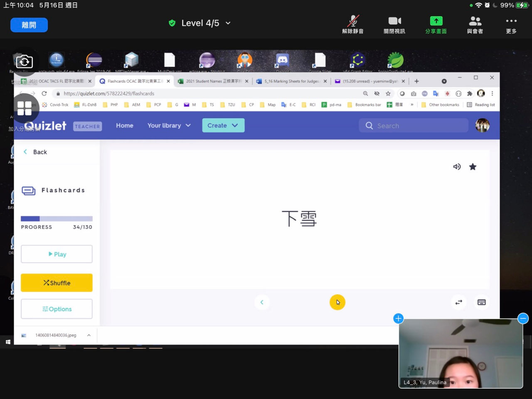
Task: Go to the previous flashcard arrow
Action: click(x=262, y=302)
